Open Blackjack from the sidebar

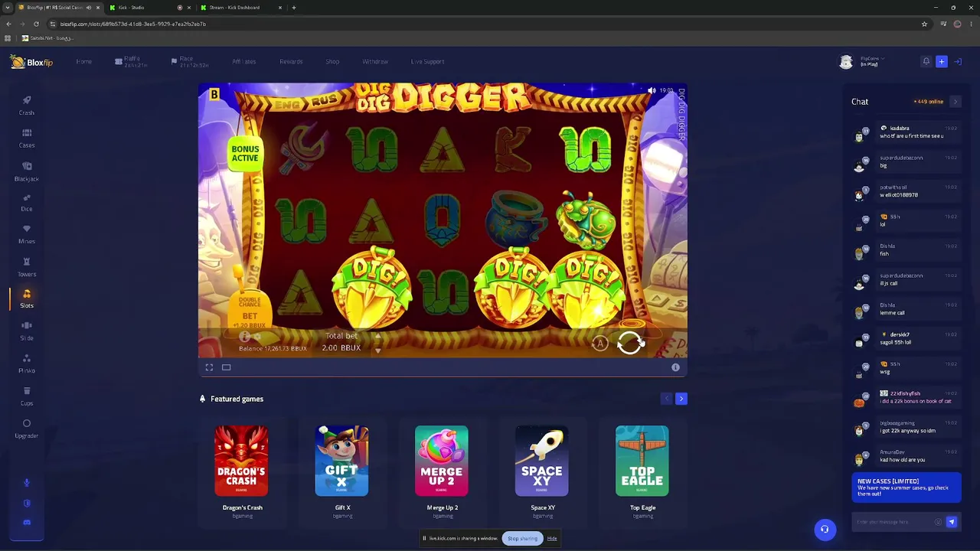[x=27, y=171]
